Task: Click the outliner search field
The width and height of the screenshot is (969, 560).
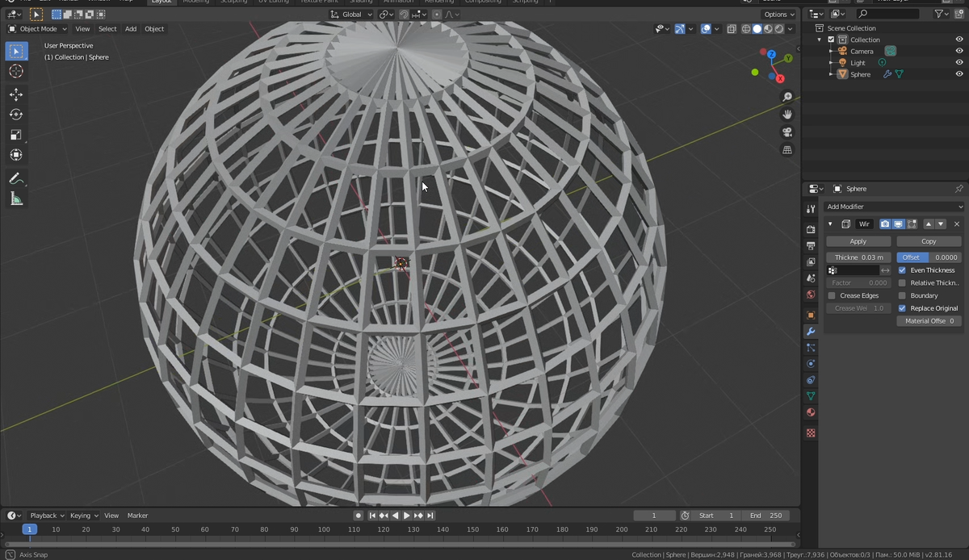Action: [x=887, y=14]
